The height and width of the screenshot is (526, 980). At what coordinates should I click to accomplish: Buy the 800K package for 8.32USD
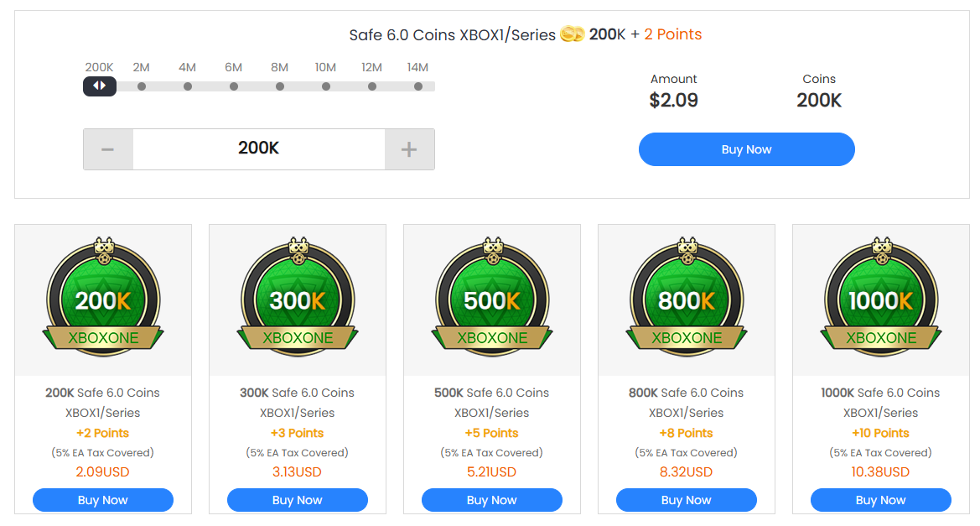(x=687, y=500)
